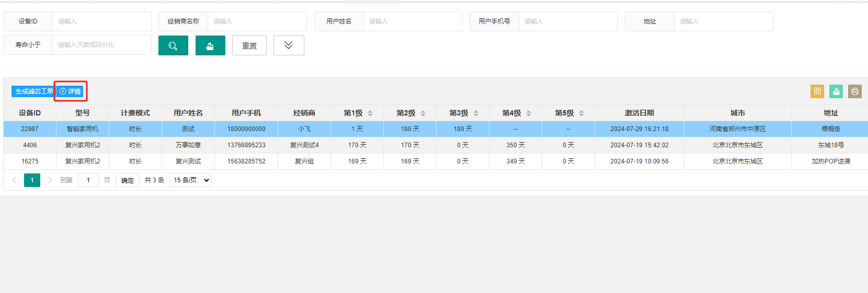This screenshot has height=293, width=868.
Task: Click the 生成滤芯工单 button
Action: [x=33, y=91]
